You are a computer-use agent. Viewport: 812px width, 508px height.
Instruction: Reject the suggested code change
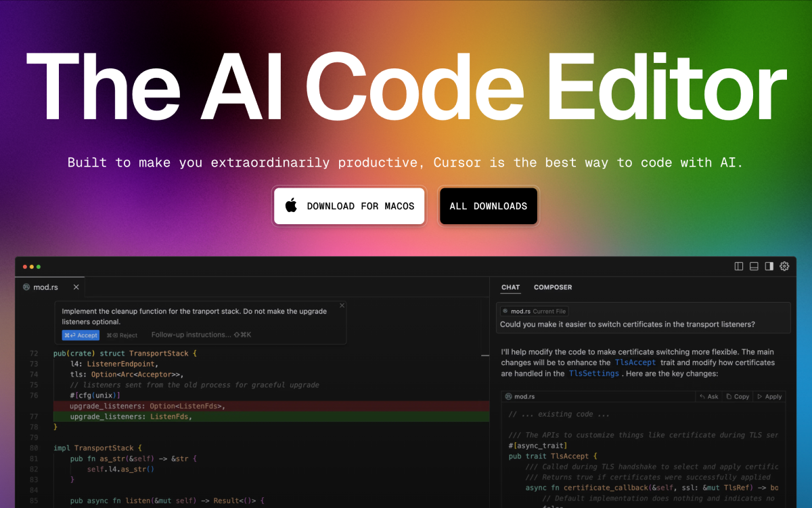122,335
